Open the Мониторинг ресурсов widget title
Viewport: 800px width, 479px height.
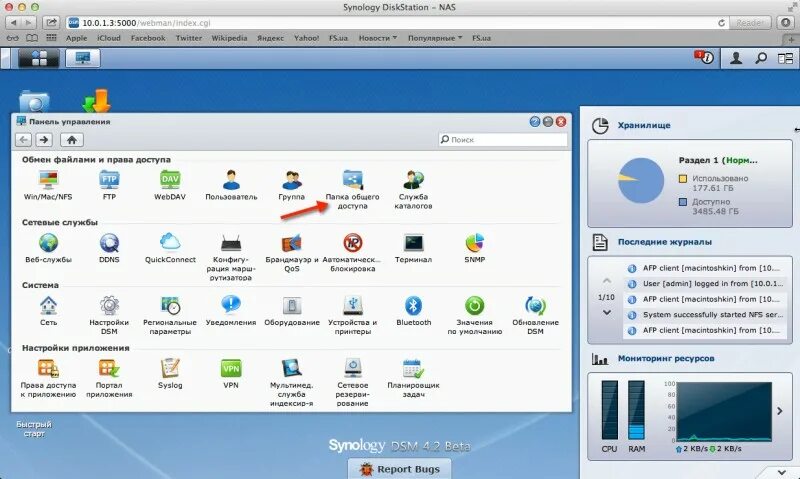click(x=666, y=359)
